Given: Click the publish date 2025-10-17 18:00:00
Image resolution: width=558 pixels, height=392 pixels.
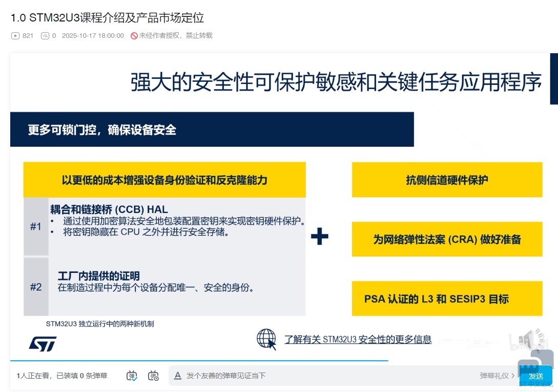Looking at the screenshot, I should (93, 36).
